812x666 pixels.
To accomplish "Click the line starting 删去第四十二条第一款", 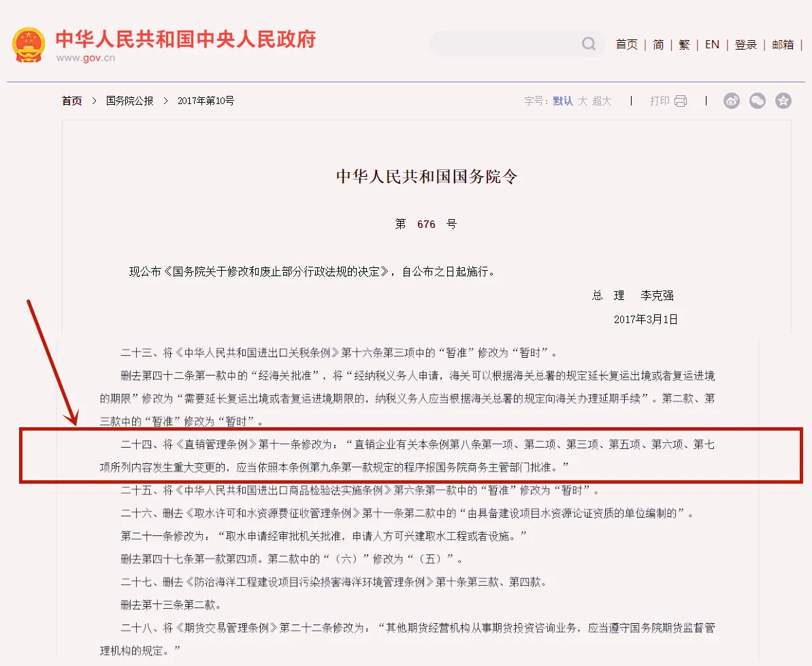I will coord(407,399).
